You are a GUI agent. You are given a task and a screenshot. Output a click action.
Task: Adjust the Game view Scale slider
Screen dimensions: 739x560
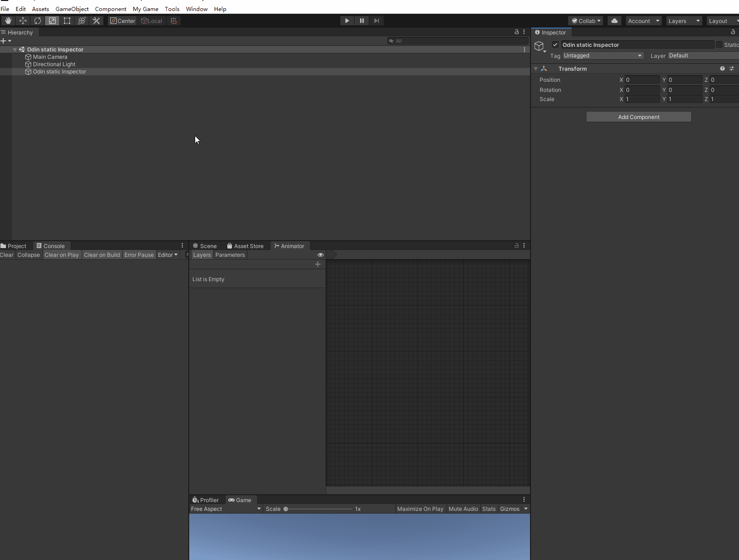pos(286,509)
